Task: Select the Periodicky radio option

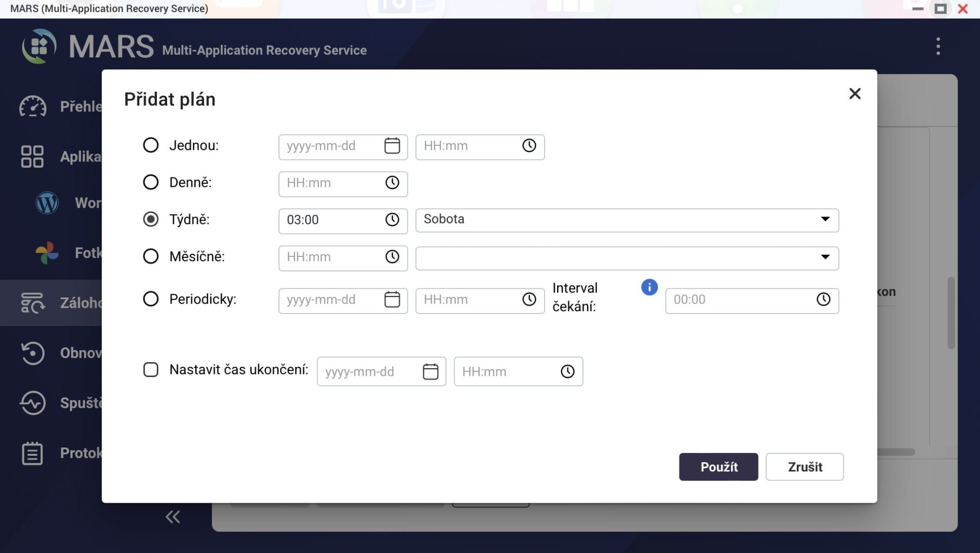Action: pos(151,299)
